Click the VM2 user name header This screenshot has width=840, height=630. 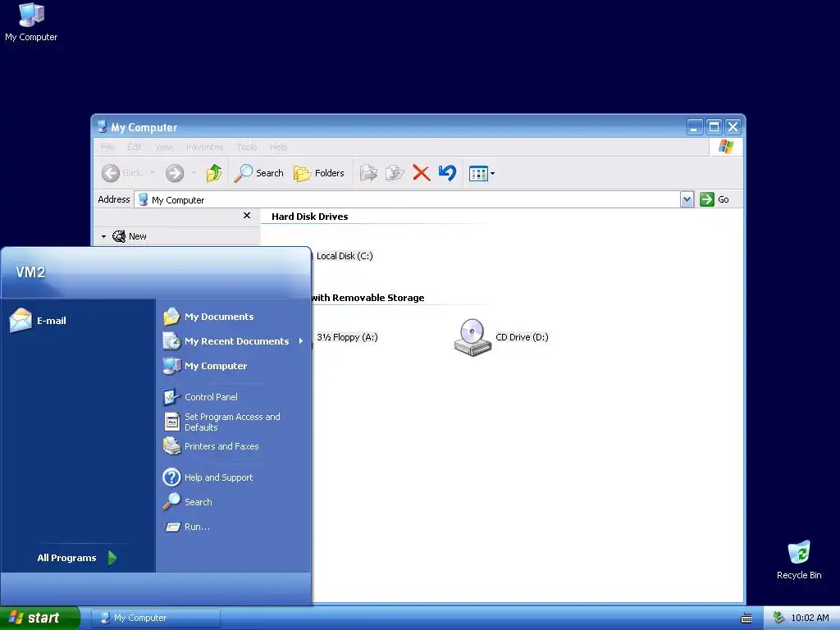(30, 272)
